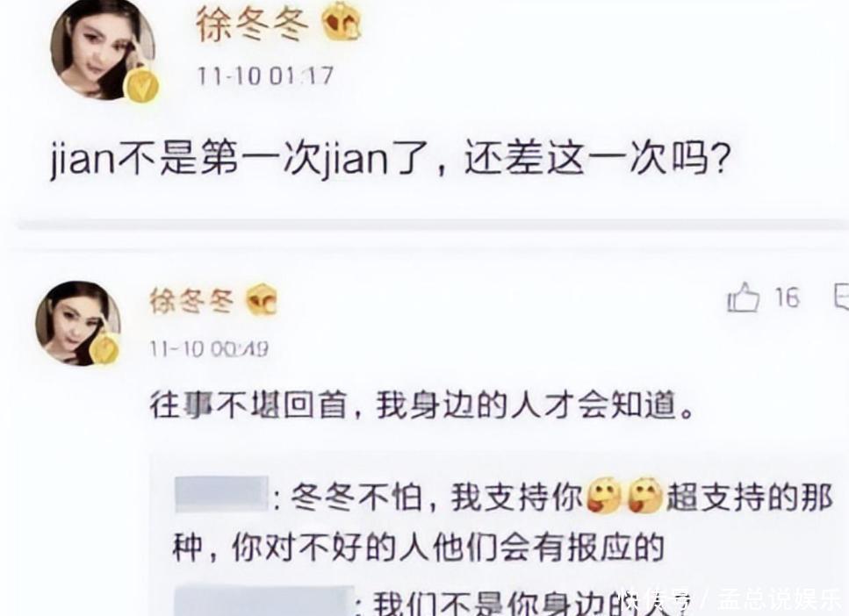Click the gold verified badge on first avatar
849x616 pixels.
click(141, 85)
